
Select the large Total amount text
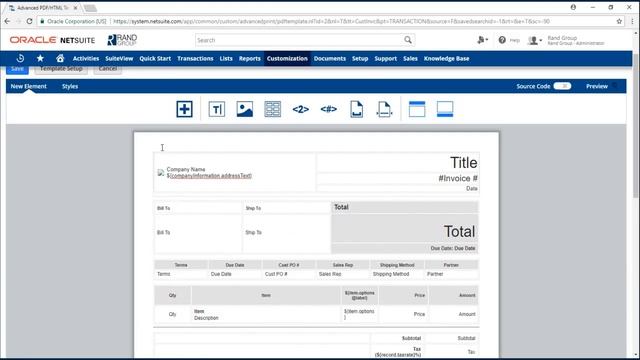(459, 231)
